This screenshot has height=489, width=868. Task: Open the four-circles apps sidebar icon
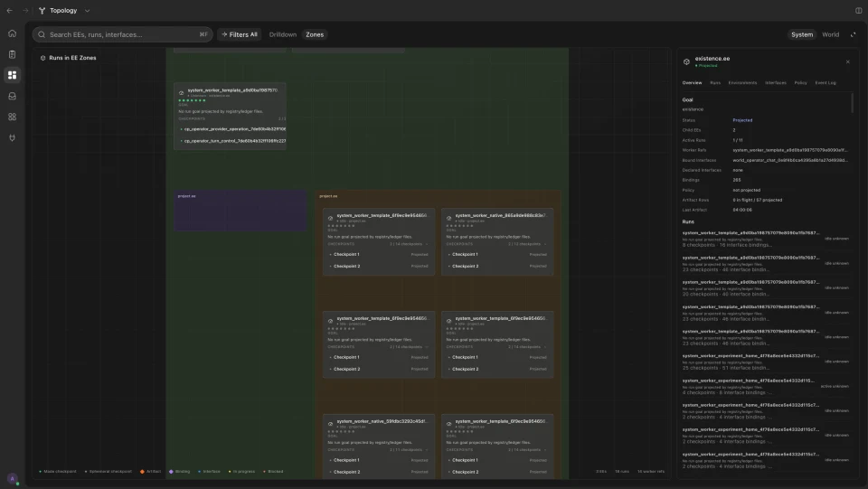point(12,118)
